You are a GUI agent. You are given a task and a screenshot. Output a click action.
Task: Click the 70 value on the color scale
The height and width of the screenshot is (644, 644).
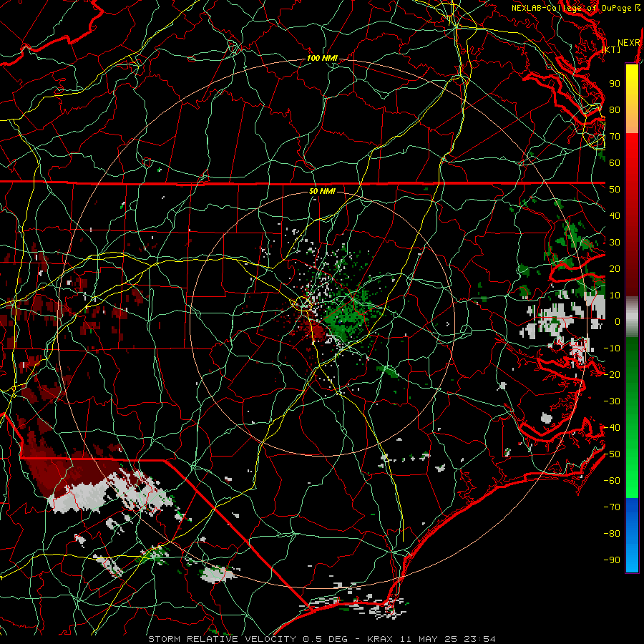tap(615, 137)
